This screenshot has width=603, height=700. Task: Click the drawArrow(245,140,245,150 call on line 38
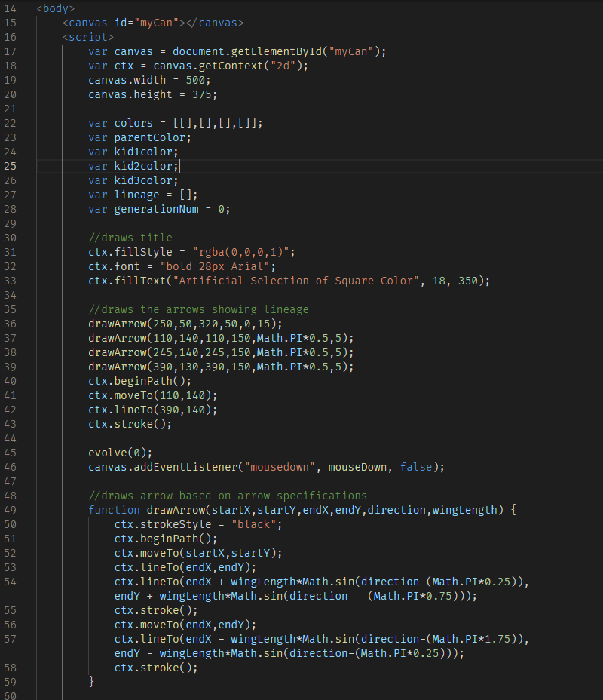pyautogui.click(x=221, y=352)
